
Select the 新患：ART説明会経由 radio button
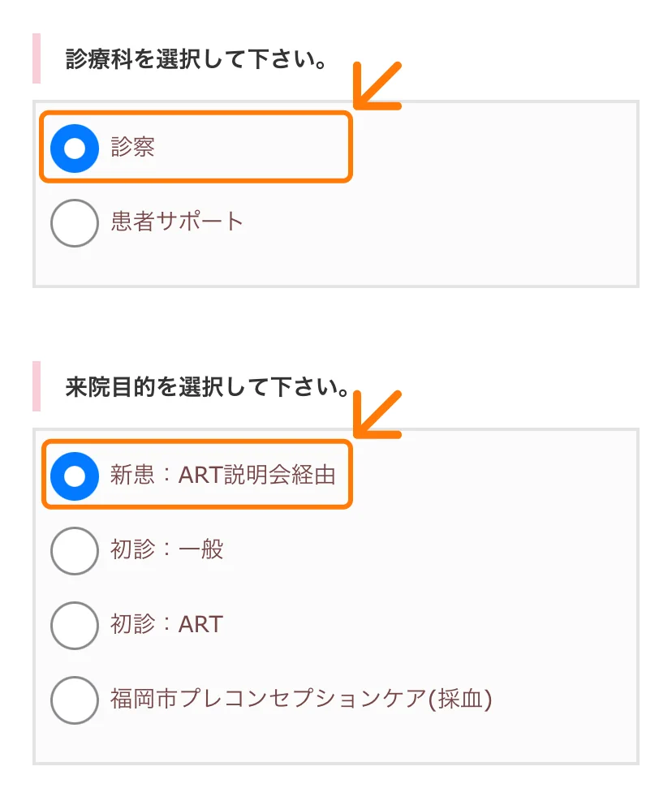coord(75,476)
